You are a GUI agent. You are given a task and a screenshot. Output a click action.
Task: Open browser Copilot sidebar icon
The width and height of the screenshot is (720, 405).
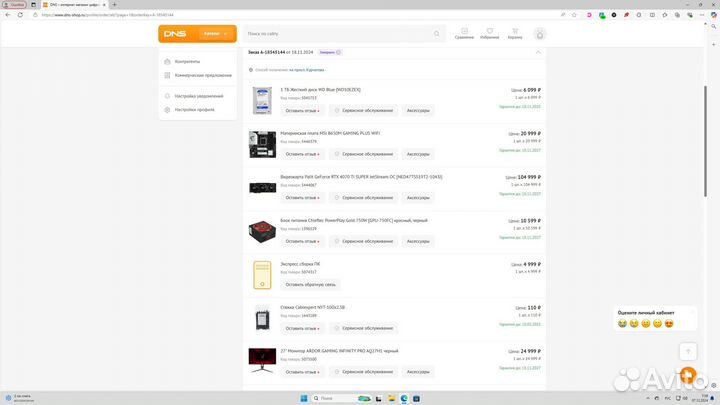click(x=714, y=15)
